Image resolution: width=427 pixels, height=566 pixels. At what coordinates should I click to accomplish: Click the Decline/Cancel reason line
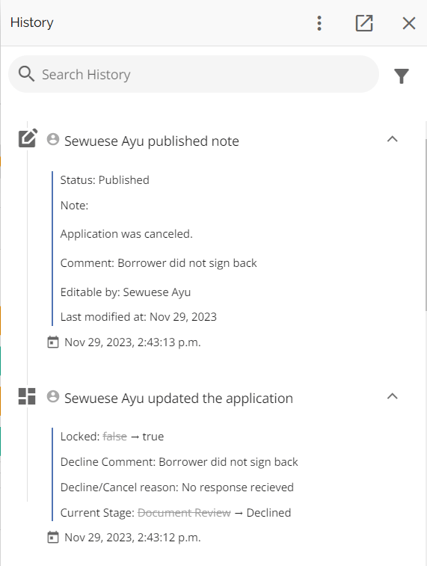tap(177, 487)
